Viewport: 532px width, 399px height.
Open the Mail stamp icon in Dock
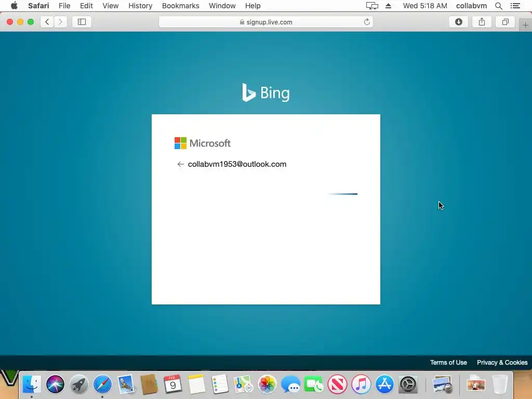126,384
